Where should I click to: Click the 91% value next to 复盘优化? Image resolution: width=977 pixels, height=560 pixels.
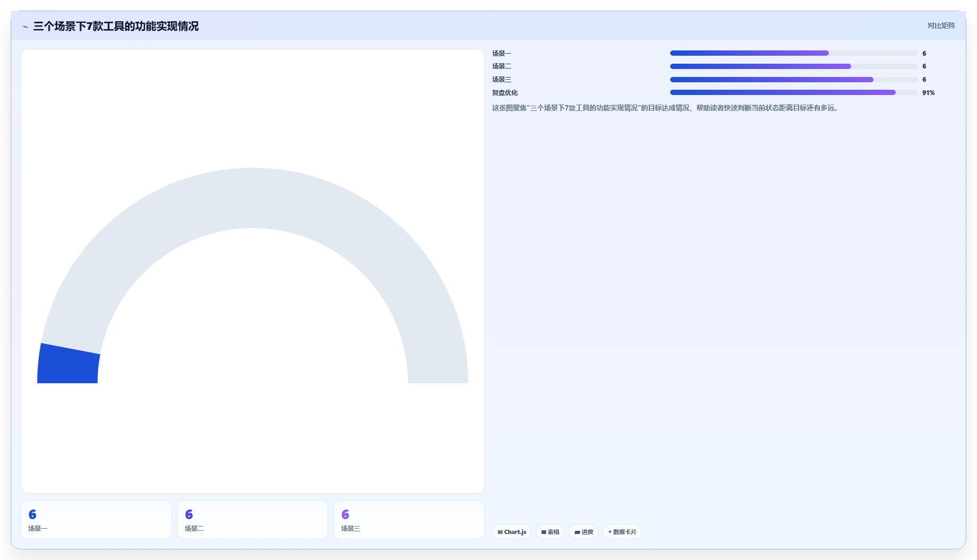tap(929, 92)
